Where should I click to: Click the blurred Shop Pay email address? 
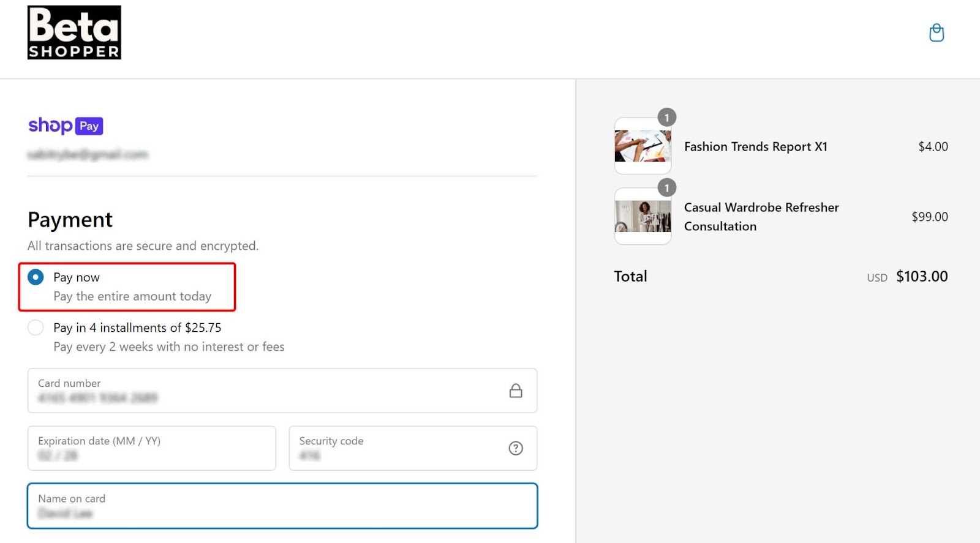[x=88, y=154]
